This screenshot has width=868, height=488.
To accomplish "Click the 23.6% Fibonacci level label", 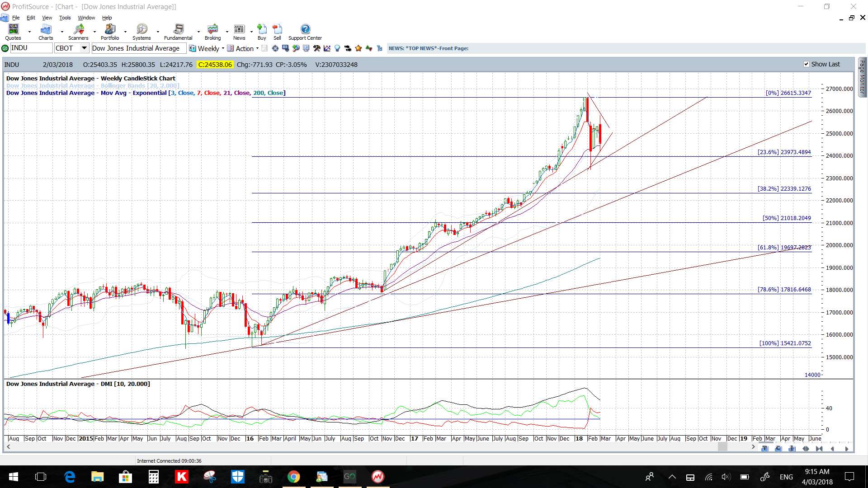I will click(x=784, y=152).
